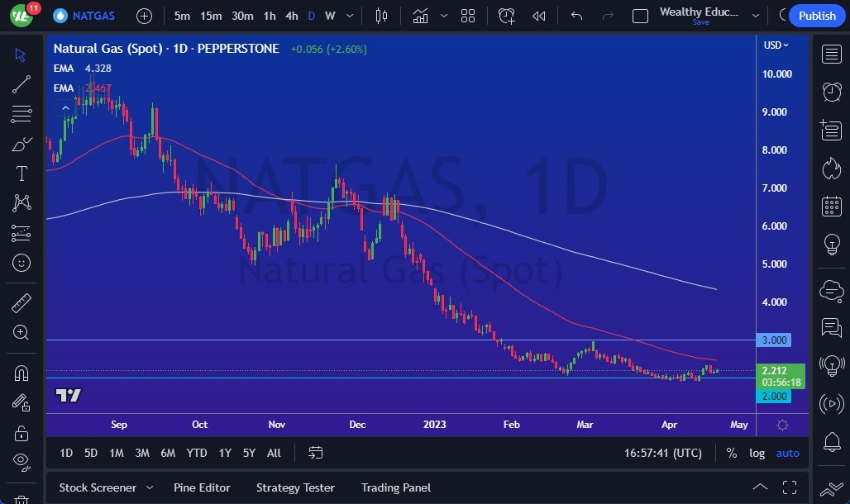Open the indicator templates grid

click(468, 17)
